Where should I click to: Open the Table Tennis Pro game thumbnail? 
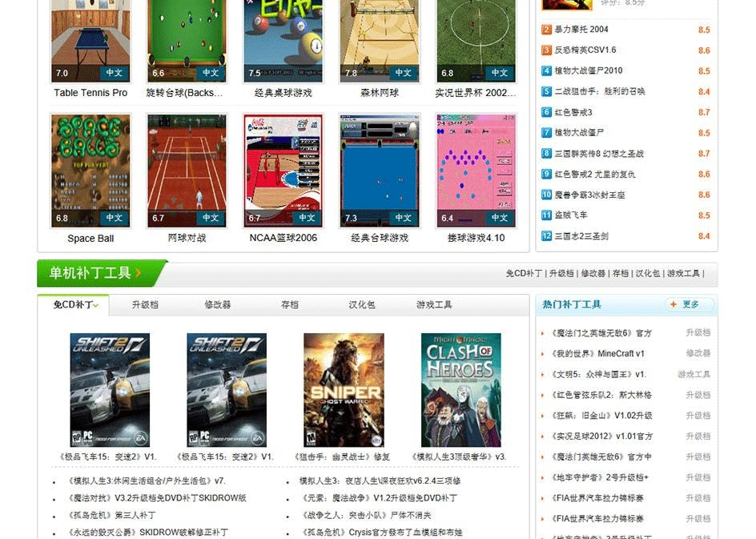click(90, 41)
